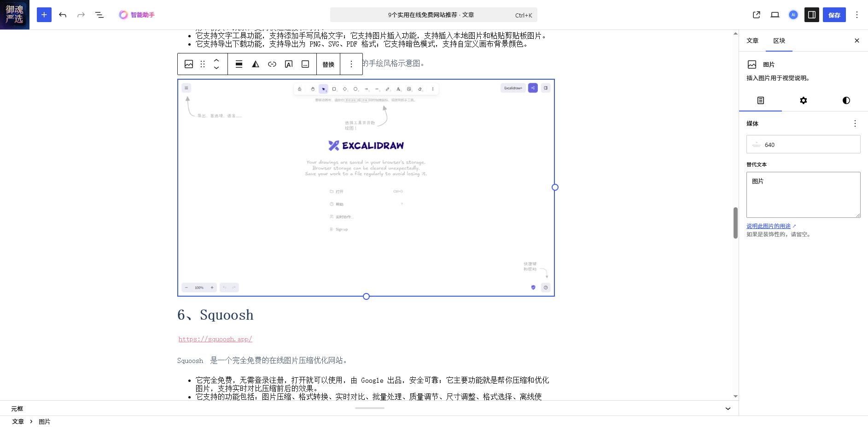
Task: Open the device preview menu
Action: tap(775, 15)
